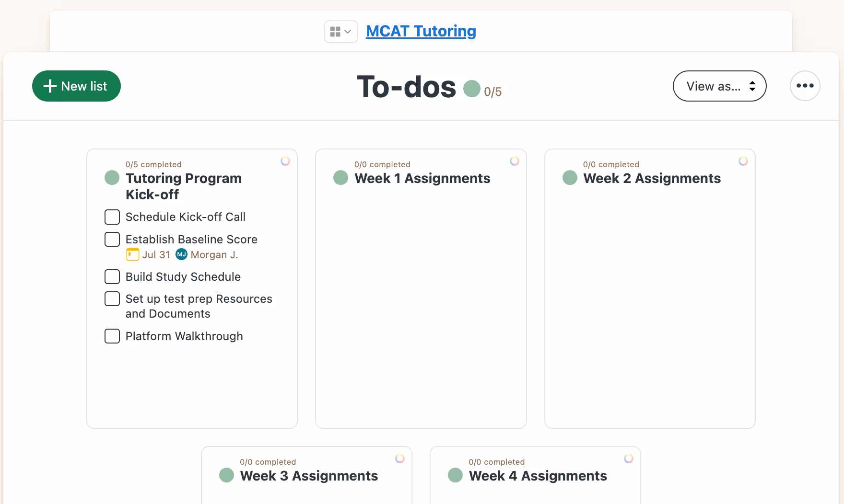
Task: Click the Jul 31 due date link
Action: [x=155, y=254]
